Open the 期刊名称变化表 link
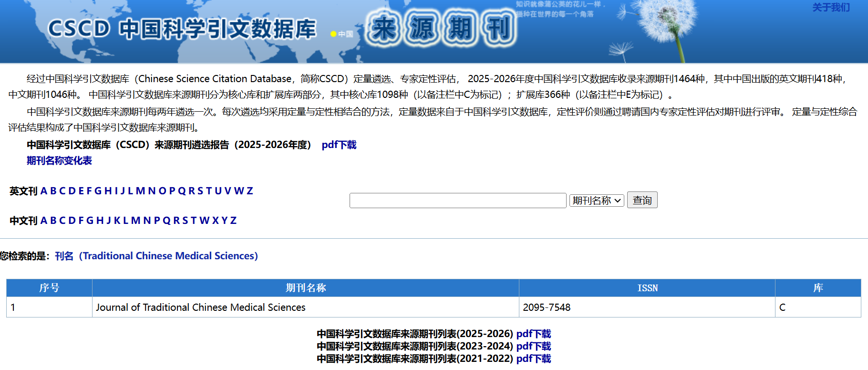 click(x=59, y=161)
